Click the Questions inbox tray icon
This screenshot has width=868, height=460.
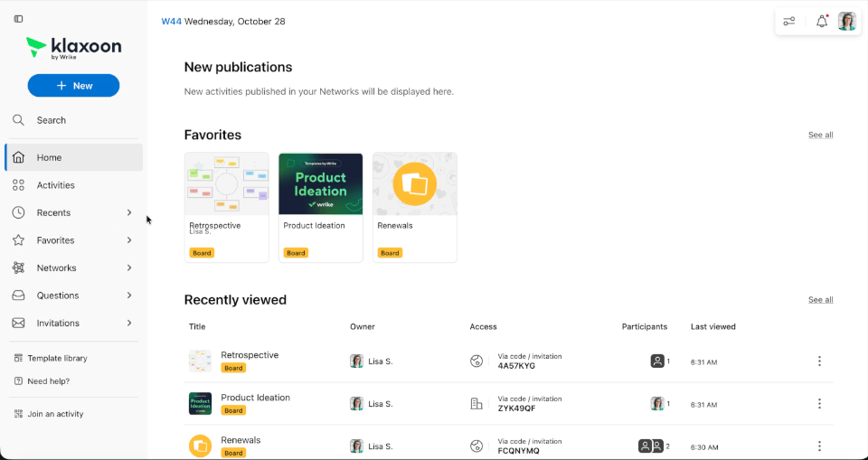click(x=18, y=296)
